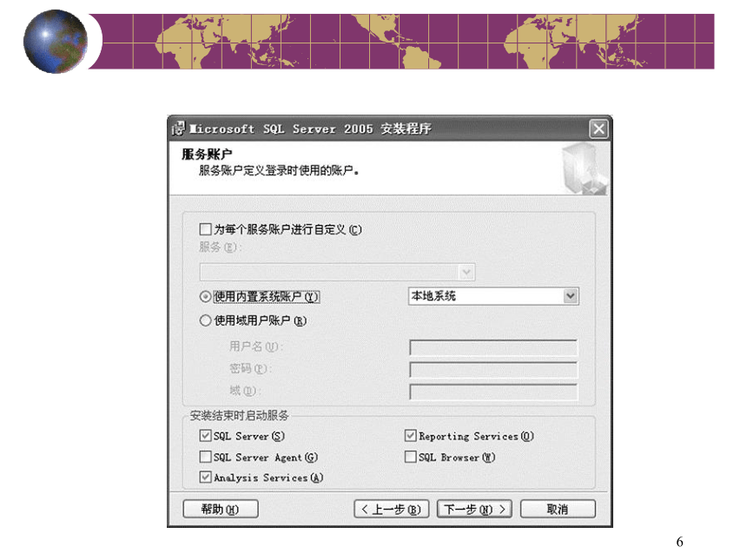Check the SQL Server Agent checkbox
This screenshot has height=560, width=747.
pyautogui.click(x=205, y=458)
